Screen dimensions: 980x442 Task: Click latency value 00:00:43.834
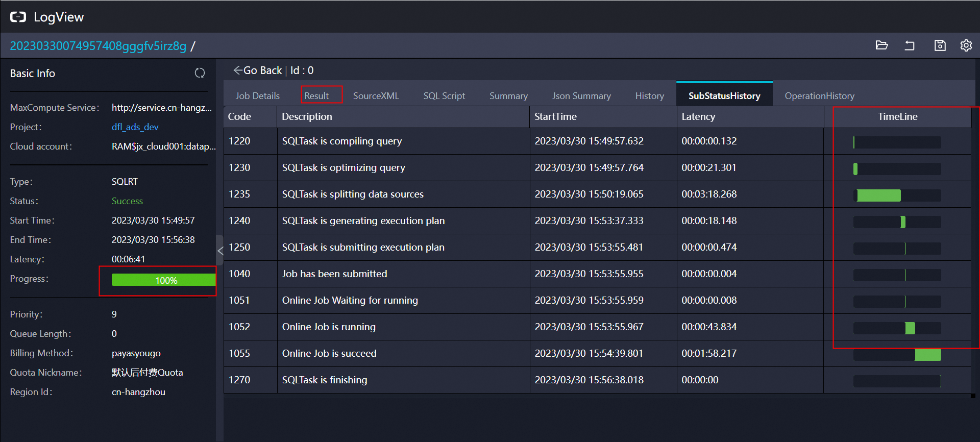[x=709, y=327]
